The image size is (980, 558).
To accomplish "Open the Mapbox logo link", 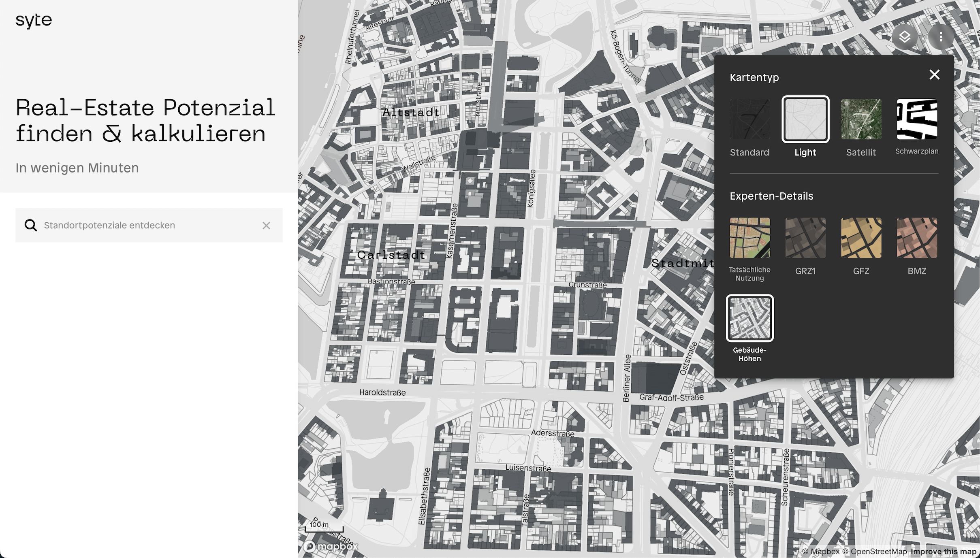I will (x=331, y=547).
